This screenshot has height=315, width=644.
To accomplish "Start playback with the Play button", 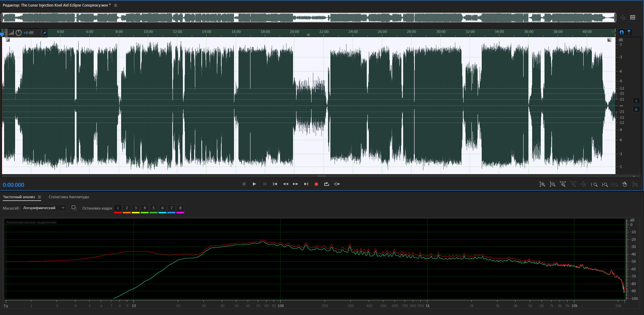I will pos(254,184).
